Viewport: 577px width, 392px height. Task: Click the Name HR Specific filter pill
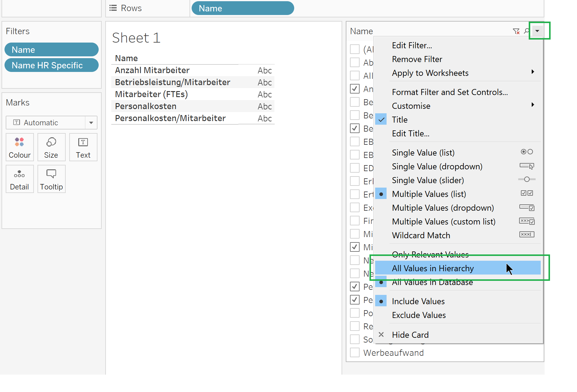coord(51,65)
